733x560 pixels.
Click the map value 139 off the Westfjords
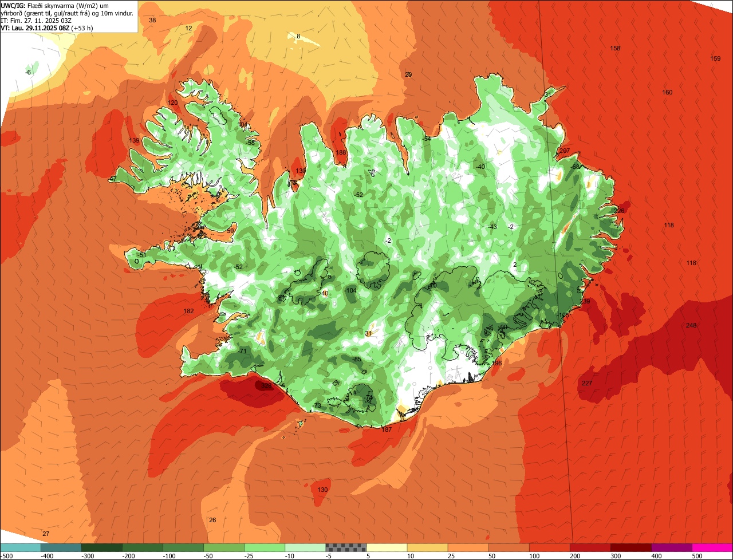point(134,140)
